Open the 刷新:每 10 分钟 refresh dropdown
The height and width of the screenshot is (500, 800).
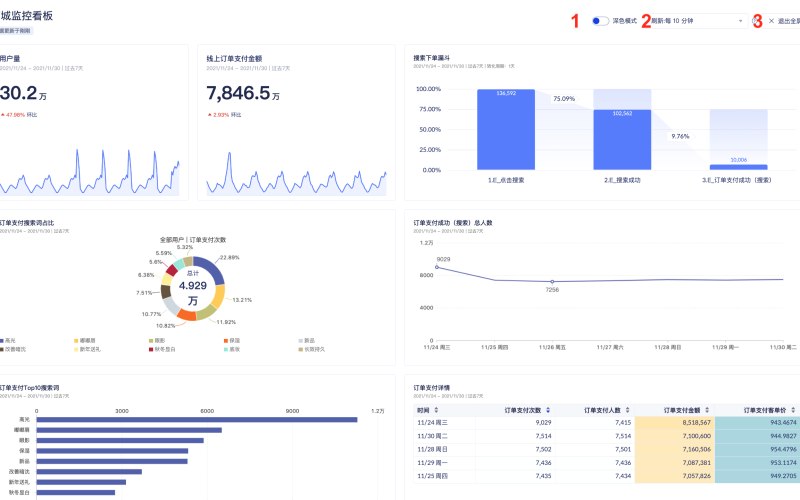pos(698,21)
